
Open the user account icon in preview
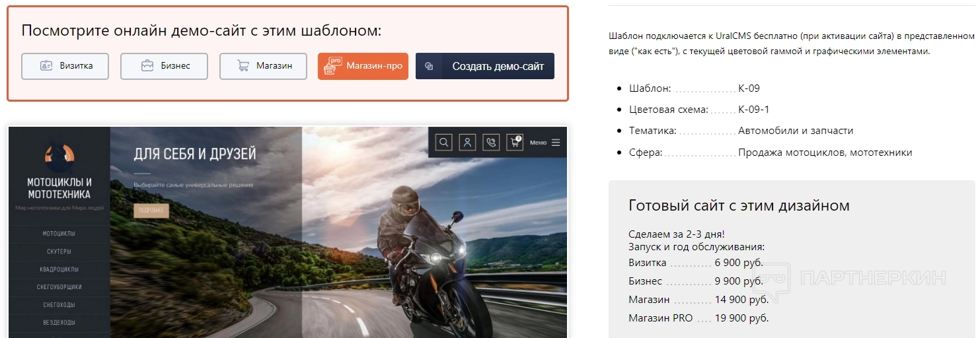pos(468,142)
